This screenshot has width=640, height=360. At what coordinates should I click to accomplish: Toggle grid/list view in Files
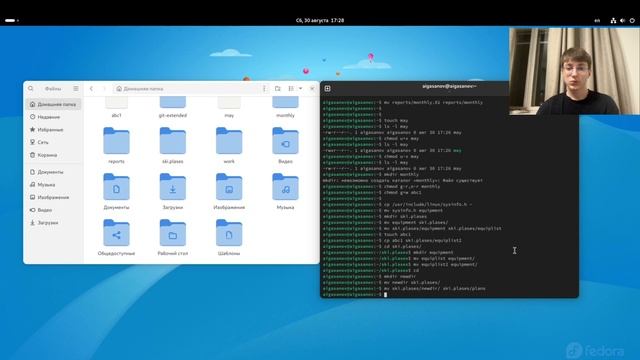coord(291,89)
